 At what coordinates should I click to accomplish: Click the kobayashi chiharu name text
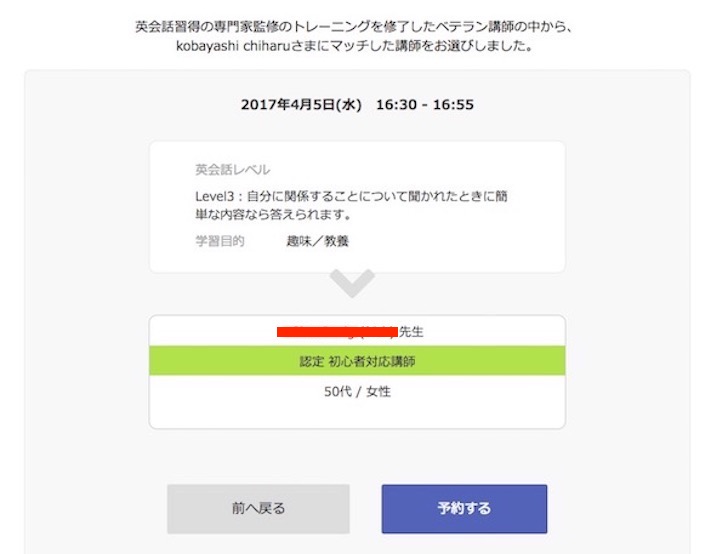pyautogui.click(x=233, y=46)
